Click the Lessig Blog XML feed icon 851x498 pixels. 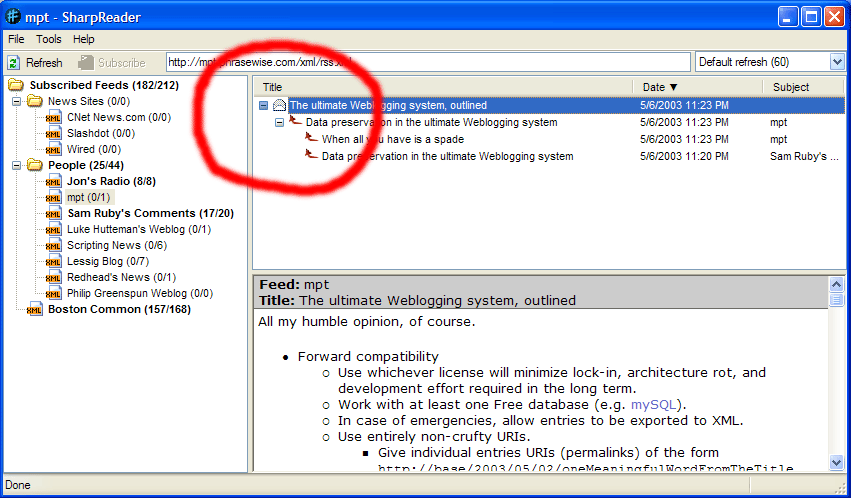pos(53,261)
